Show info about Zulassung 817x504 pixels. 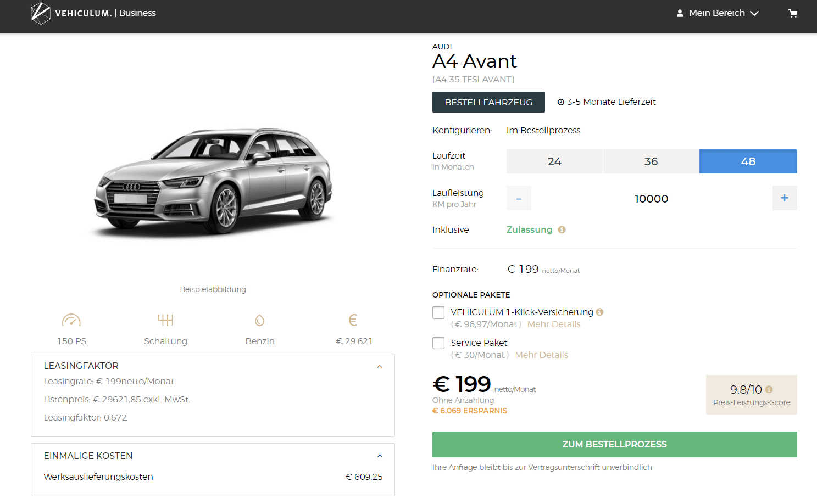562,229
